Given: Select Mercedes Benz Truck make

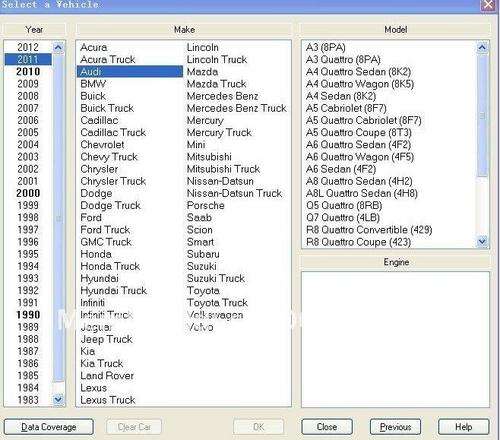Looking at the screenshot, I should [x=236, y=108].
